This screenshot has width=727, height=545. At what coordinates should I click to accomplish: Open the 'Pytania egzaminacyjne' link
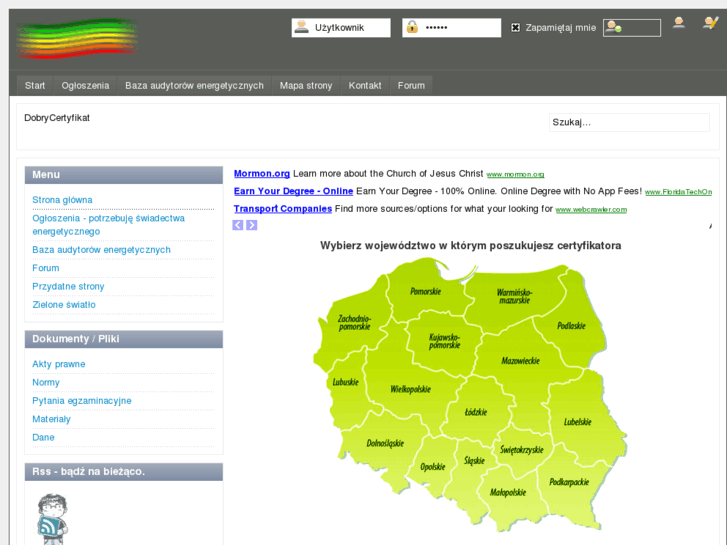tap(81, 401)
